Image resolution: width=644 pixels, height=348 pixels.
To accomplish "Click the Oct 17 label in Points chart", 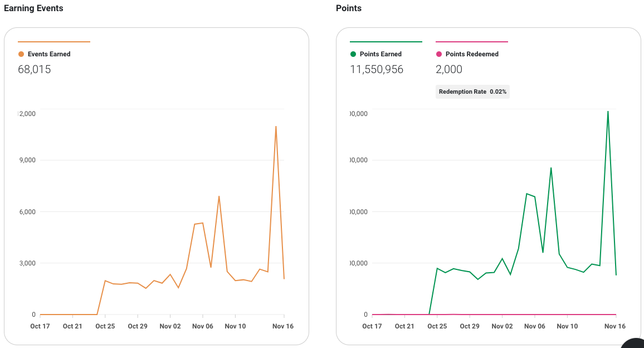I will pos(372,326).
